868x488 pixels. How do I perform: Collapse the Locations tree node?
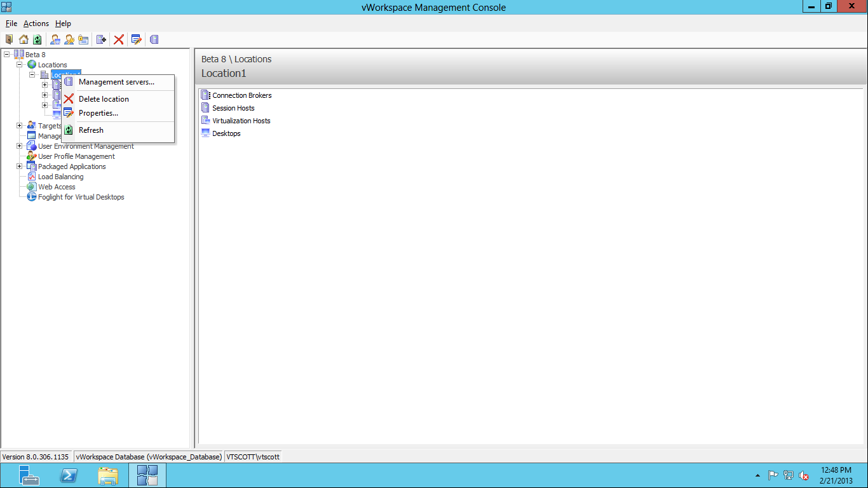click(20, 65)
